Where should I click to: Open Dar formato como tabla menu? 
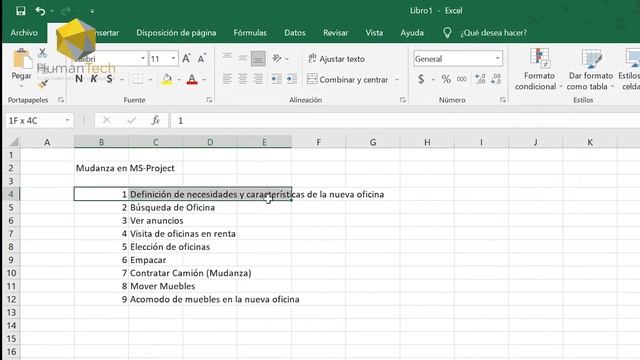pyautogui.click(x=590, y=69)
